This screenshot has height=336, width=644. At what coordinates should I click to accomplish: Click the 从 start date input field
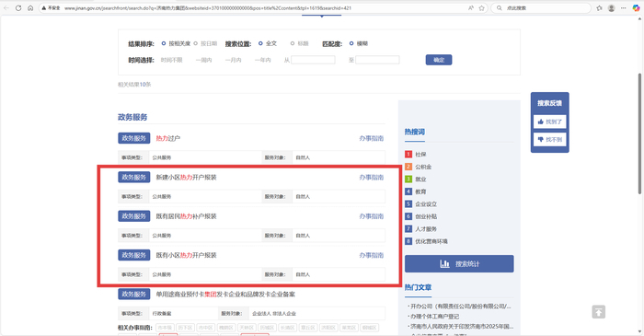[x=313, y=60]
